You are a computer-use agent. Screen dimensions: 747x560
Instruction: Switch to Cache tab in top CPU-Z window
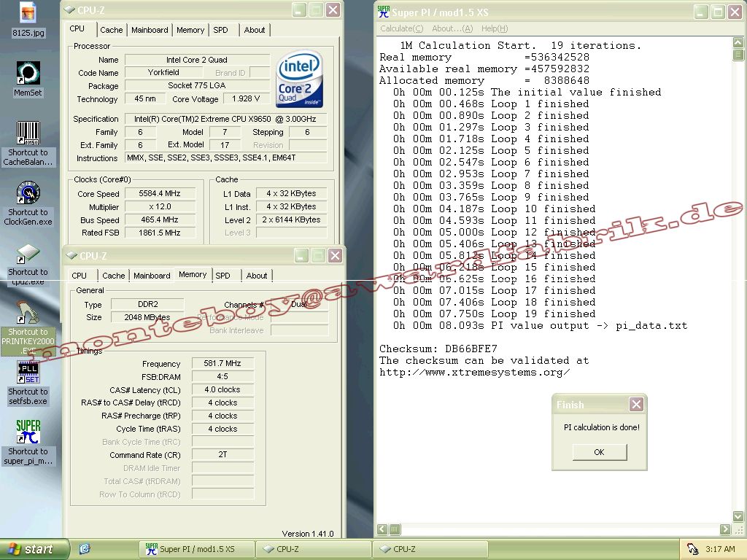(x=112, y=30)
